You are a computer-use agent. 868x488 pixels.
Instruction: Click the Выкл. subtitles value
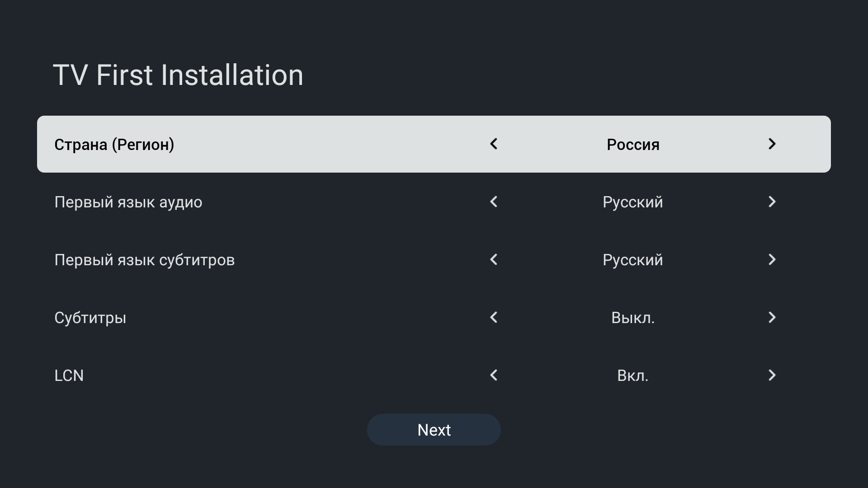[x=633, y=318]
